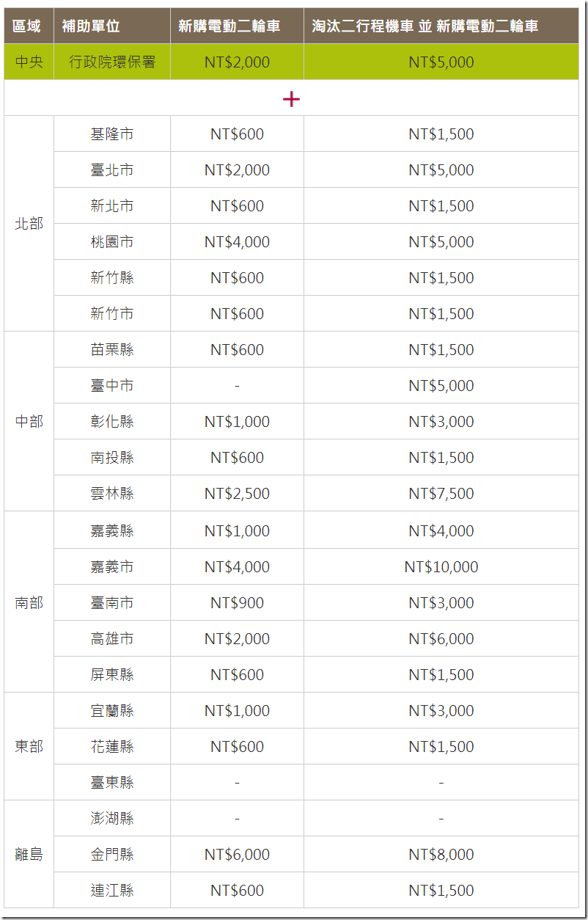Click the 南部 region label
The width and height of the screenshot is (588, 920).
[29, 603]
